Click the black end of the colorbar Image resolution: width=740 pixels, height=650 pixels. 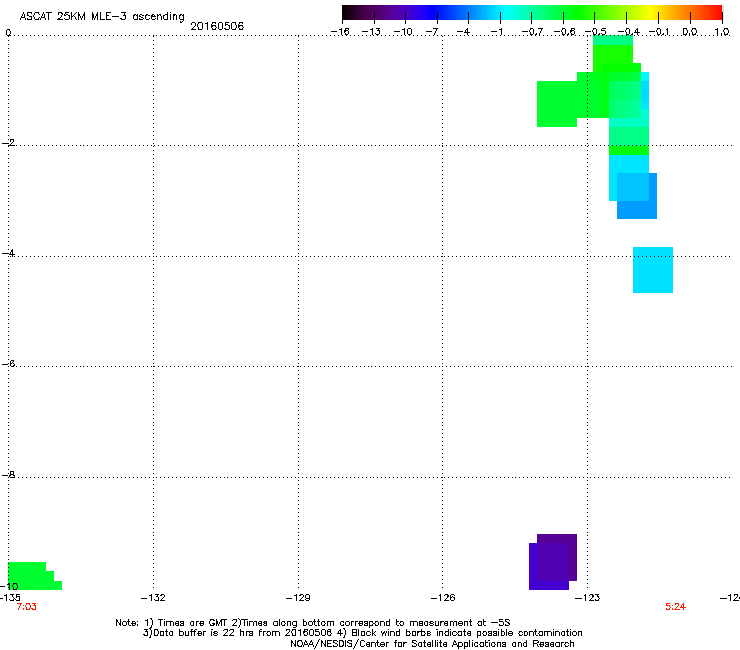click(x=350, y=12)
